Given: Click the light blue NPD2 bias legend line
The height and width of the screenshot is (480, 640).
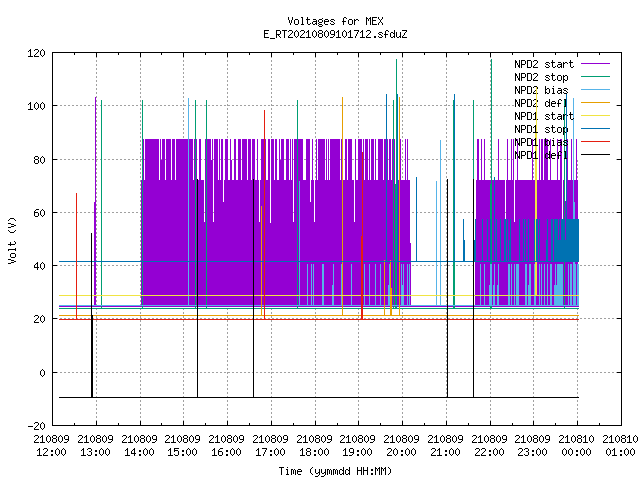Looking at the screenshot, I should click(596, 90).
